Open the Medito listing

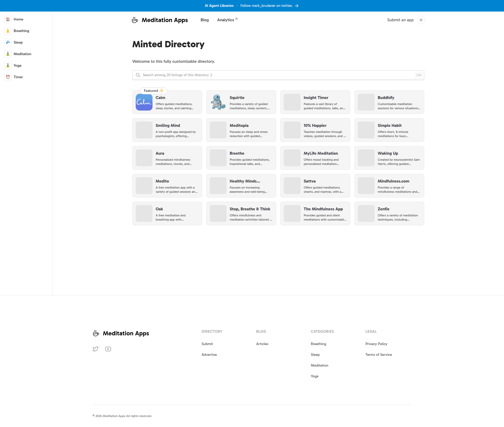(167, 186)
